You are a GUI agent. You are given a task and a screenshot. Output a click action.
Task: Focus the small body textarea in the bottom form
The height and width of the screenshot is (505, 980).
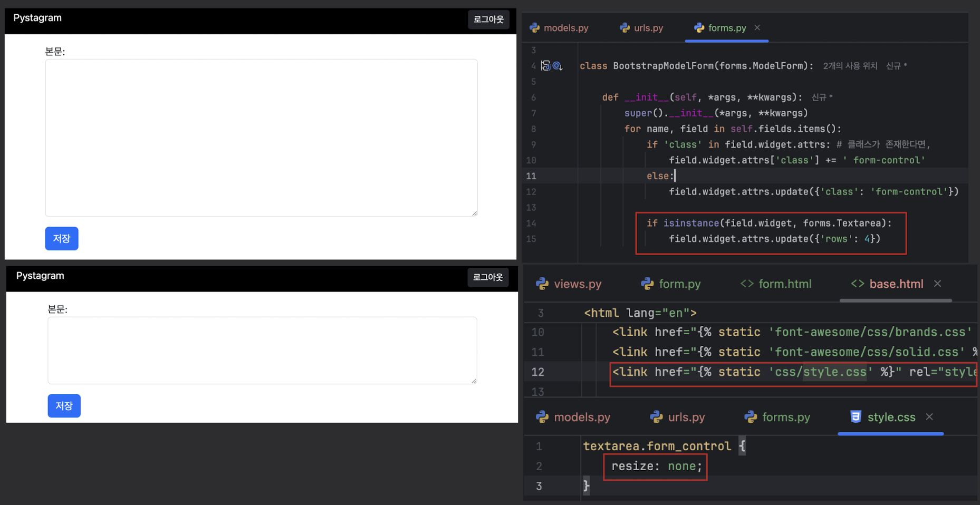pyautogui.click(x=262, y=350)
